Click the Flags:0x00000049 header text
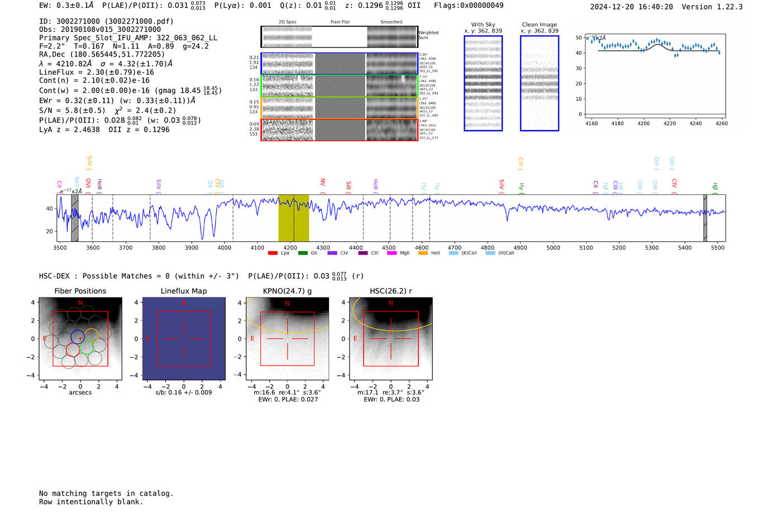Viewport: 782px width, 532px height. (x=469, y=6)
